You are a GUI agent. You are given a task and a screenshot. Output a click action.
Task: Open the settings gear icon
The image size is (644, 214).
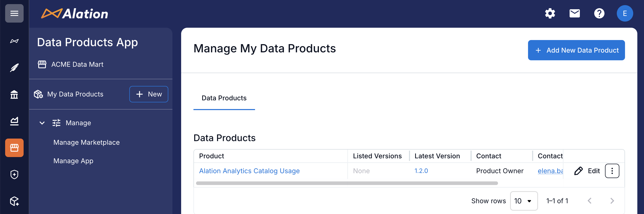pos(550,13)
